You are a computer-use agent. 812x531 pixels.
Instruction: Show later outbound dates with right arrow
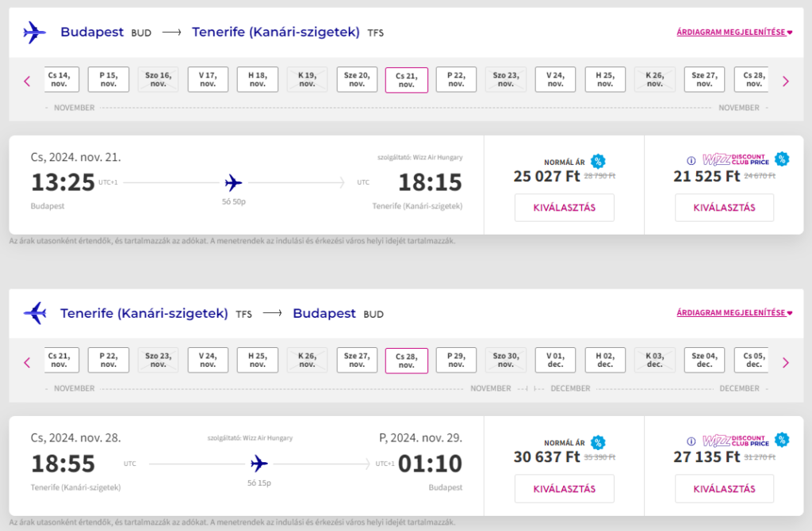pyautogui.click(x=786, y=82)
